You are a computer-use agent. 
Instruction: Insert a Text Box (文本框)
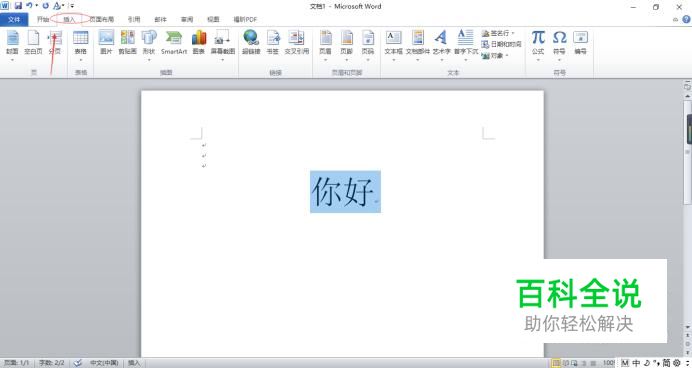(x=393, y=43)
